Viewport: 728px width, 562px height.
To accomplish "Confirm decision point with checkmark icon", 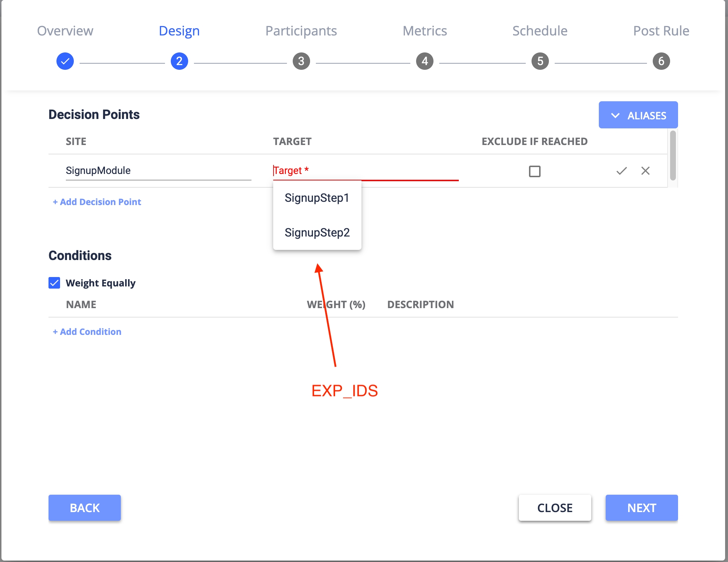I will point(621,171).
